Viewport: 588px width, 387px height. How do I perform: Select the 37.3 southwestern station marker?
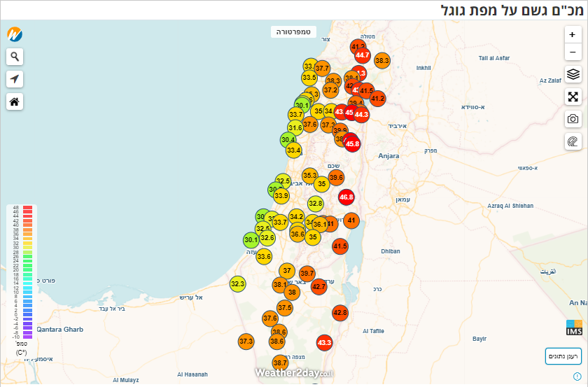(x=246, y=342)
